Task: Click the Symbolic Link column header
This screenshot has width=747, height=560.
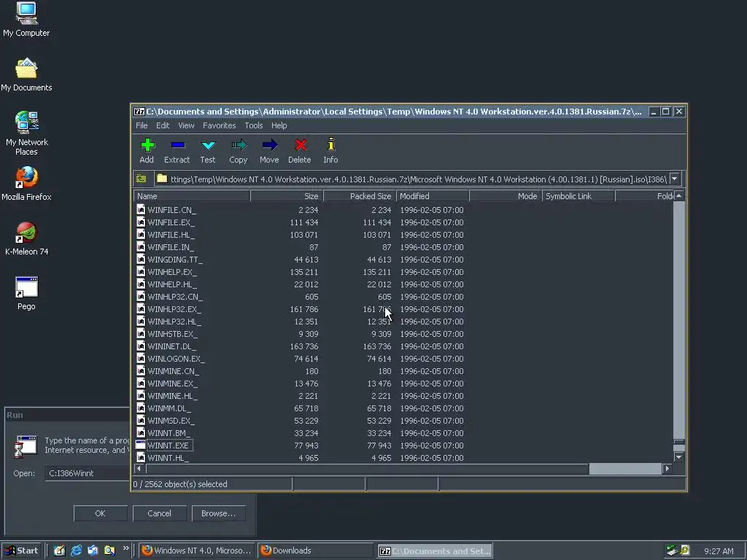Action: (578, 196)
